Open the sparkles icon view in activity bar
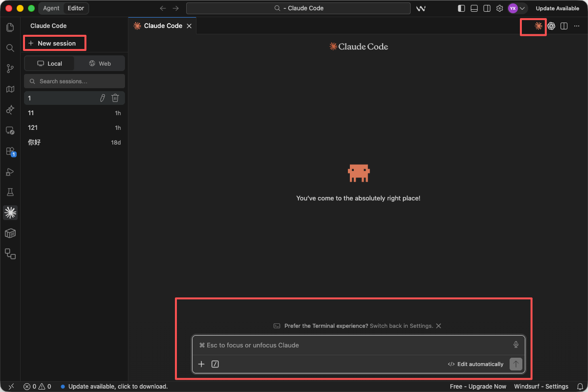588x392 pixels. tap(10, 110)
